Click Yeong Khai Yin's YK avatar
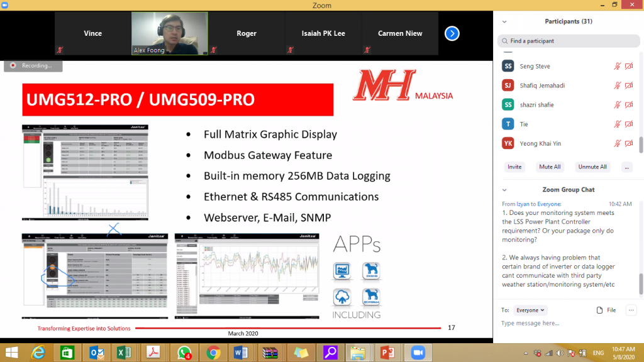 (x=508, y=143)
